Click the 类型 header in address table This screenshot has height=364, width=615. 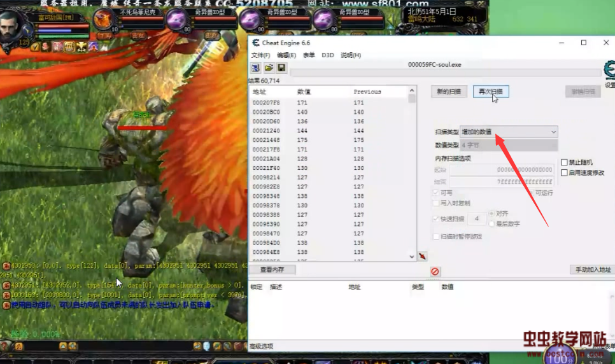[x=418, y=287]
